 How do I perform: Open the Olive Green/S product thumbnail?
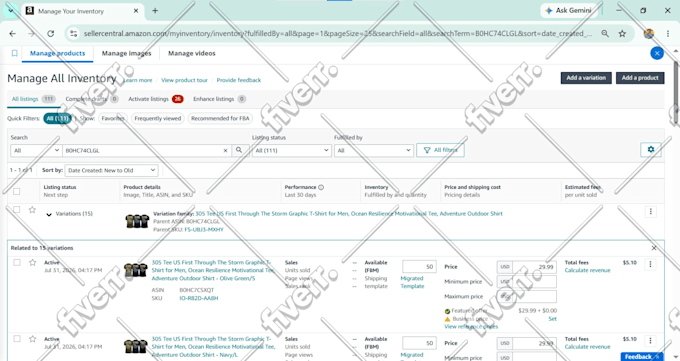coord(136,270)
